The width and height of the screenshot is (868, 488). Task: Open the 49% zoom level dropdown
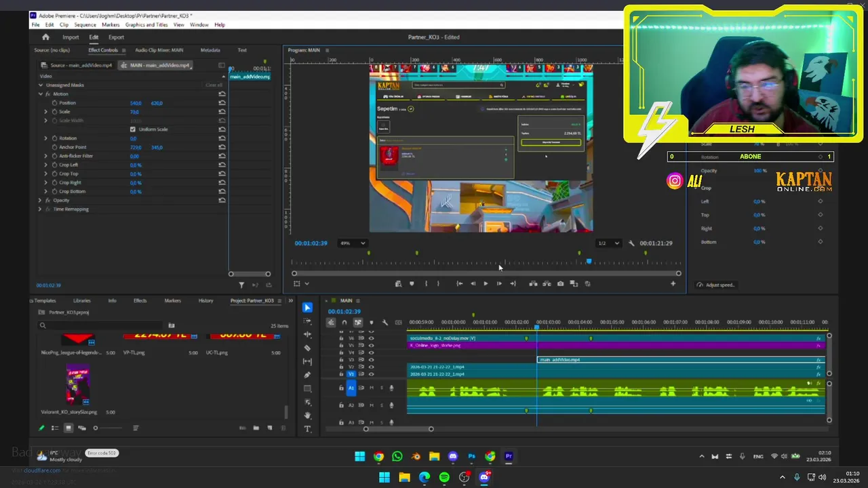353,243
